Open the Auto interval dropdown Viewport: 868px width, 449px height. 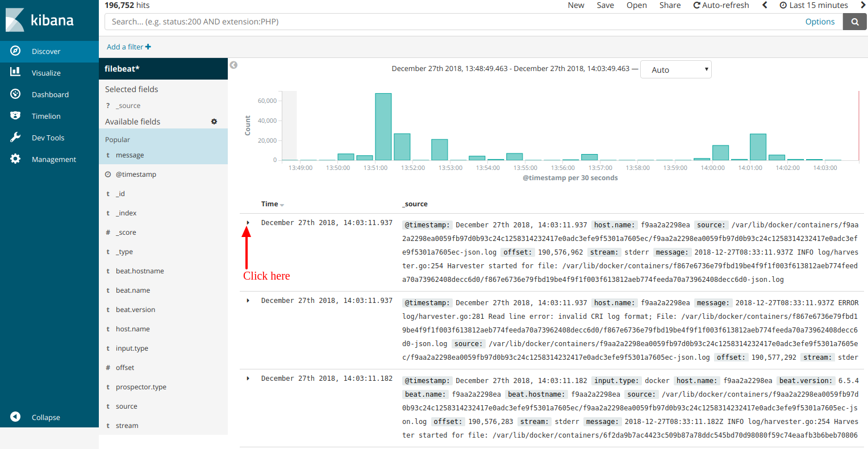675,69
